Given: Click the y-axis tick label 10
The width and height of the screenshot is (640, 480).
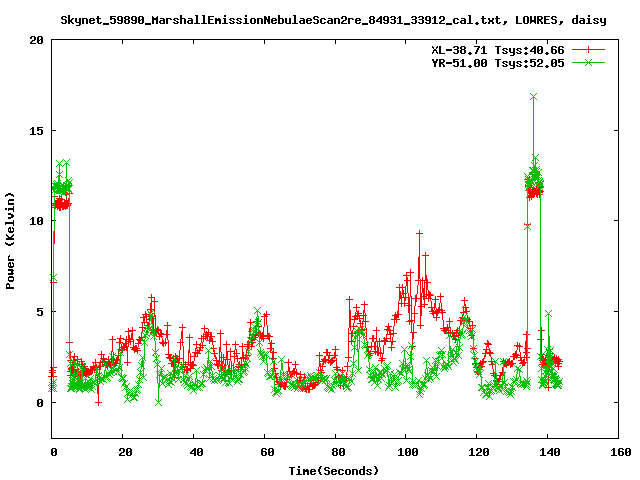Looking at the screenshot, I should coord(36,221).
